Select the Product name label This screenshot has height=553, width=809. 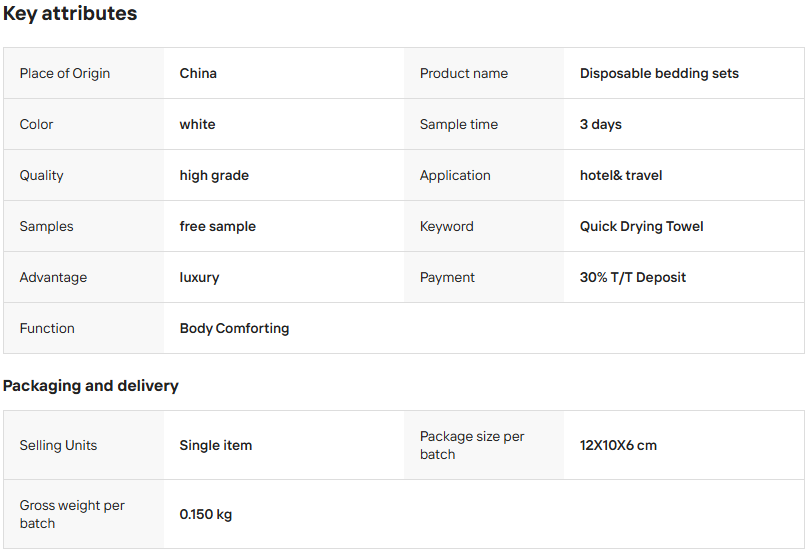click(x=464, y=73)
